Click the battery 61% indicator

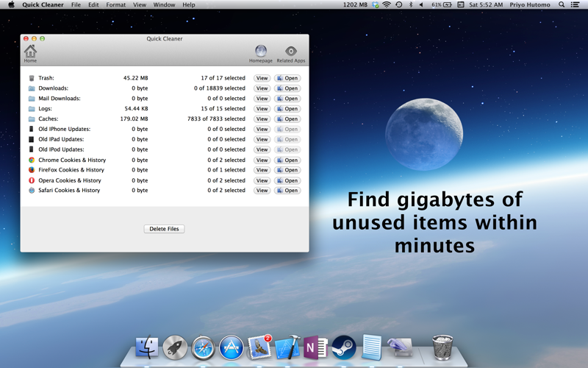point(442,4)
